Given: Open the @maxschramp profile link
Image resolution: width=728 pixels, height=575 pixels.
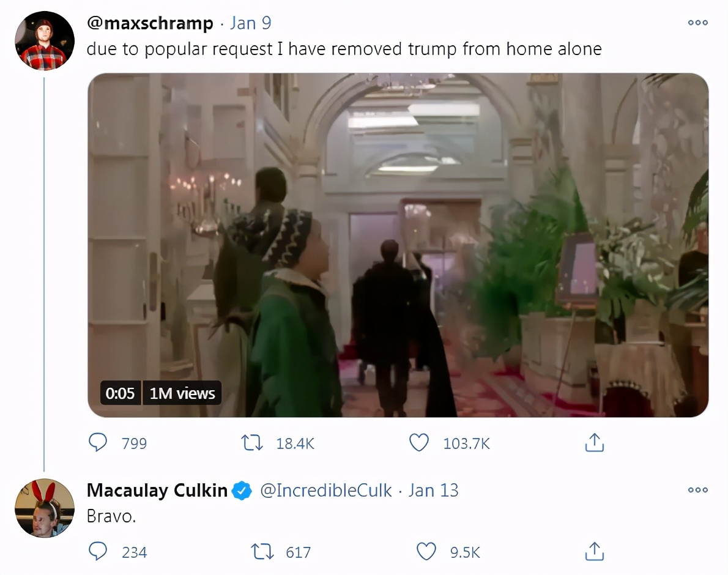Looking at the screenshot, I should point(150,23).
